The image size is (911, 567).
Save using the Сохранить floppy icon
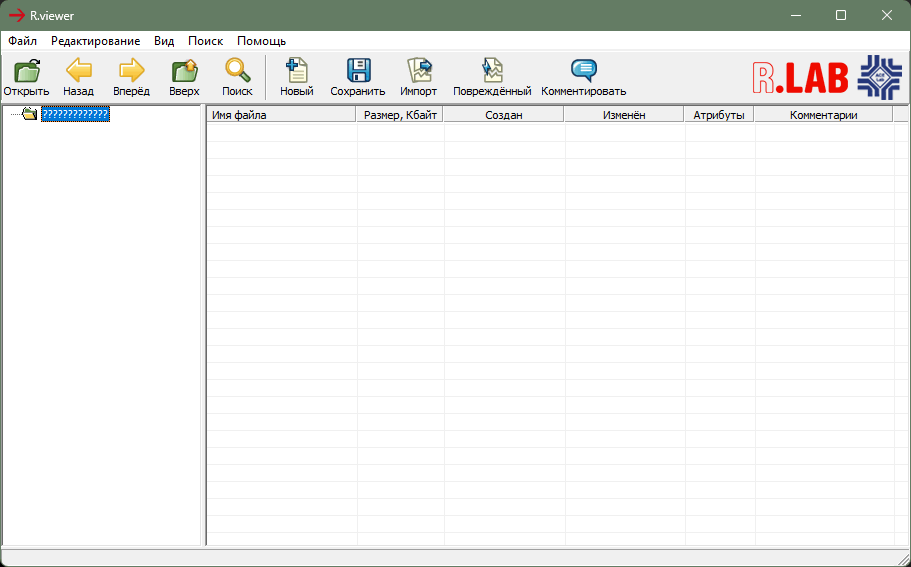(x=358, y=71)
